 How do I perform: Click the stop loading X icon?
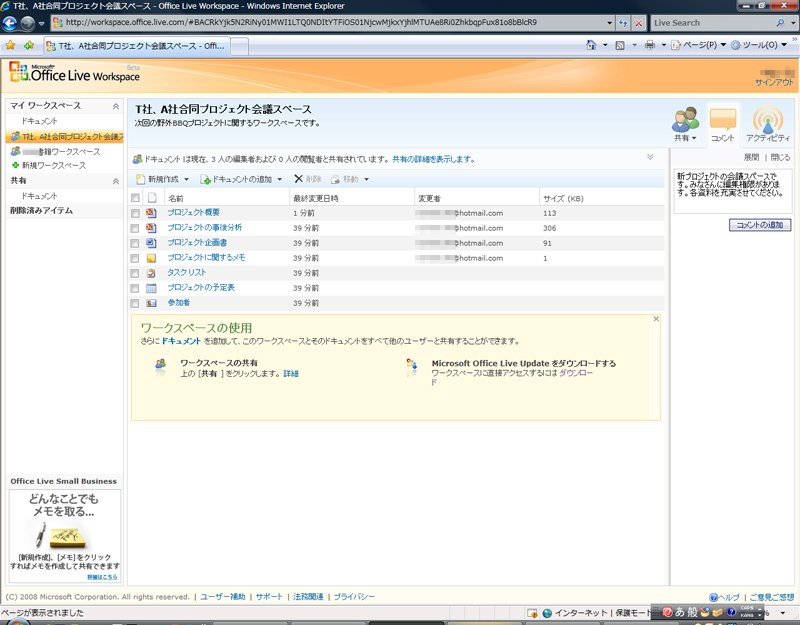[638, 23]
